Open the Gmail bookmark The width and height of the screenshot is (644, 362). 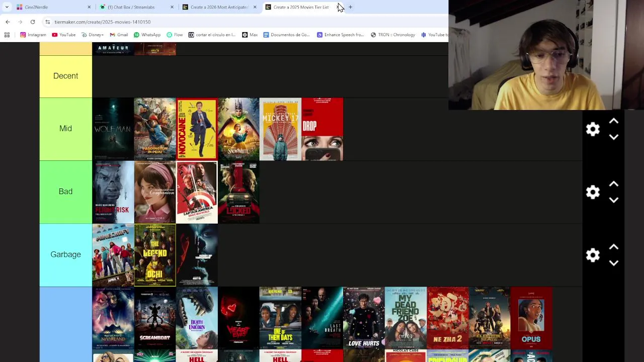pyautogui.click(x=119, y=35)
